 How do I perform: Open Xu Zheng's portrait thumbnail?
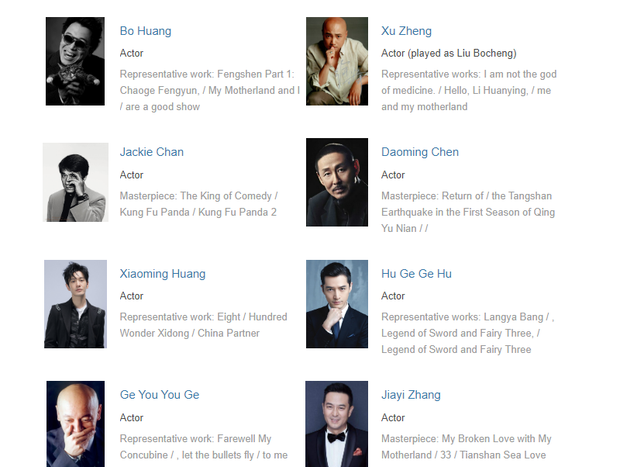click(x=337, y=61)
